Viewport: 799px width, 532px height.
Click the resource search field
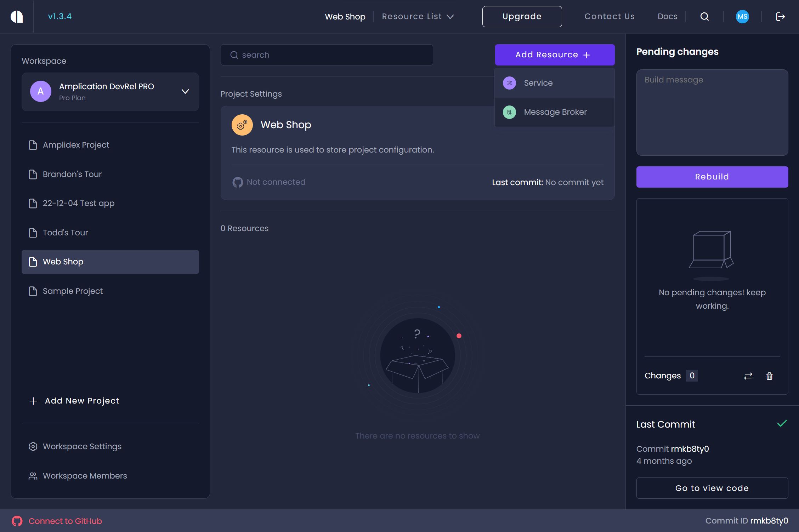pos(327,55)
